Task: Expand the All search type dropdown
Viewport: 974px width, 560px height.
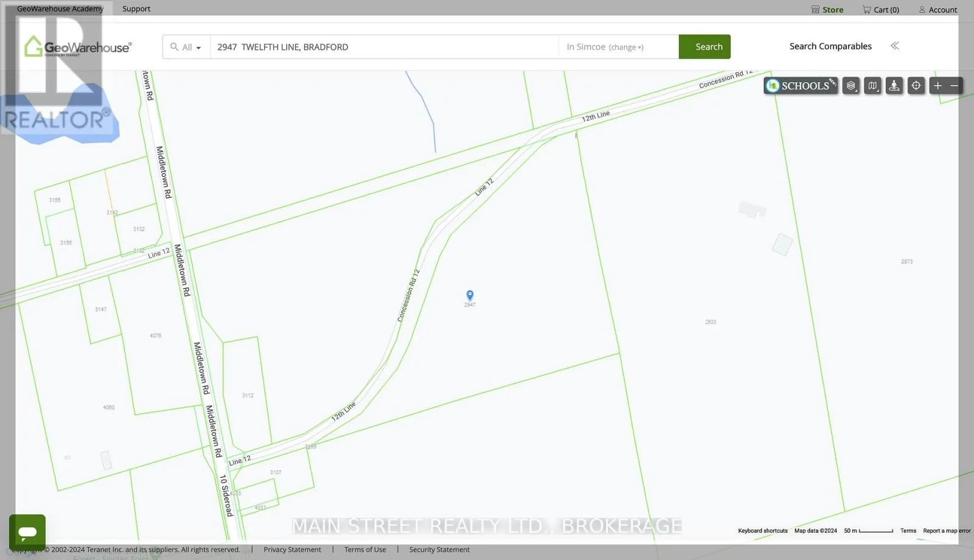Action: coord(186,47)
